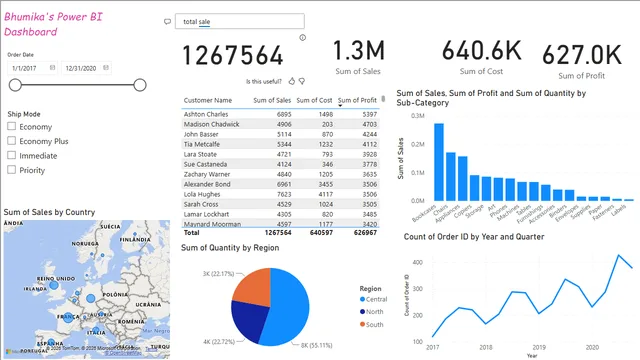Click the tallest Bookcases bar
The width and height of the screenshot is (640, 360).
(x=439, y=162)
